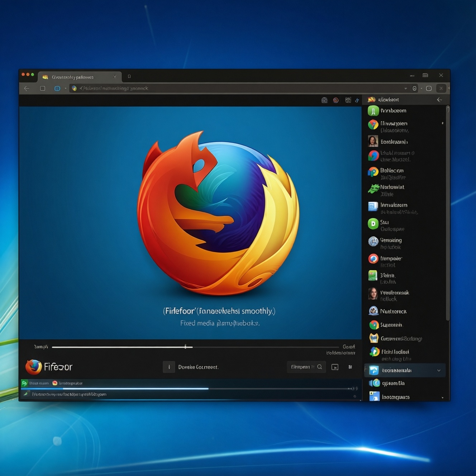Click the library icon in the title bar
The height and width of the screenshot is (476, 476).
(x=425, y=75)
